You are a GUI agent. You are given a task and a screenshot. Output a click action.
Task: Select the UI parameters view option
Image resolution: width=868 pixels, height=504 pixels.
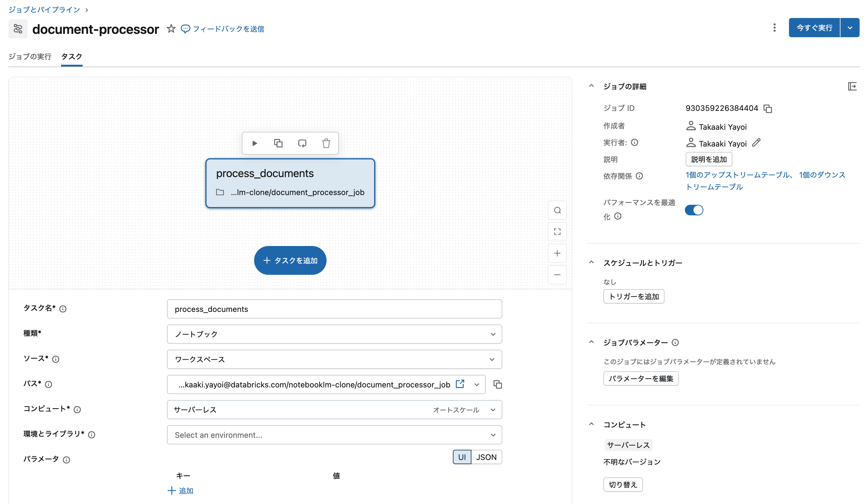[x=462, y=457]
